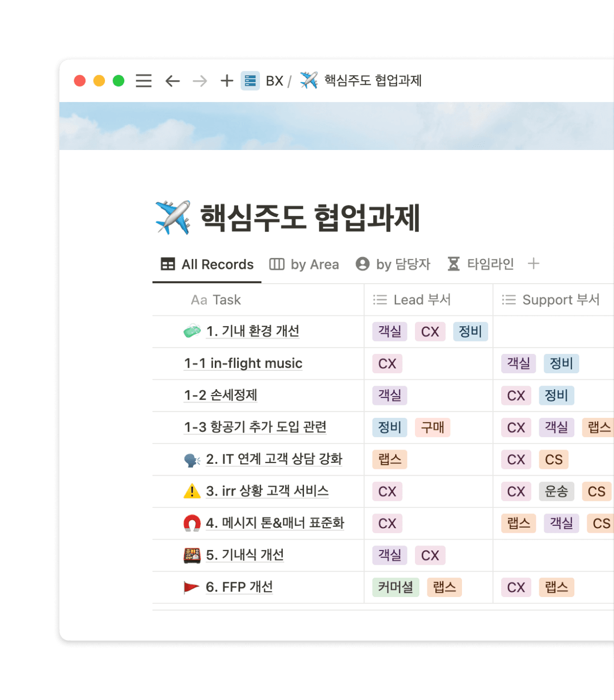Open the sidebar using the hamburger icon
This screenshot has width=614, height=700.
click(x=143, y=81)
